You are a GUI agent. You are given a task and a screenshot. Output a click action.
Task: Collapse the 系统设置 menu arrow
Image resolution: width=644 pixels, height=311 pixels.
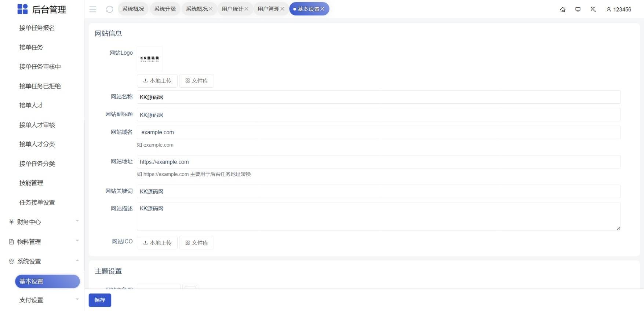coord(77,260)
